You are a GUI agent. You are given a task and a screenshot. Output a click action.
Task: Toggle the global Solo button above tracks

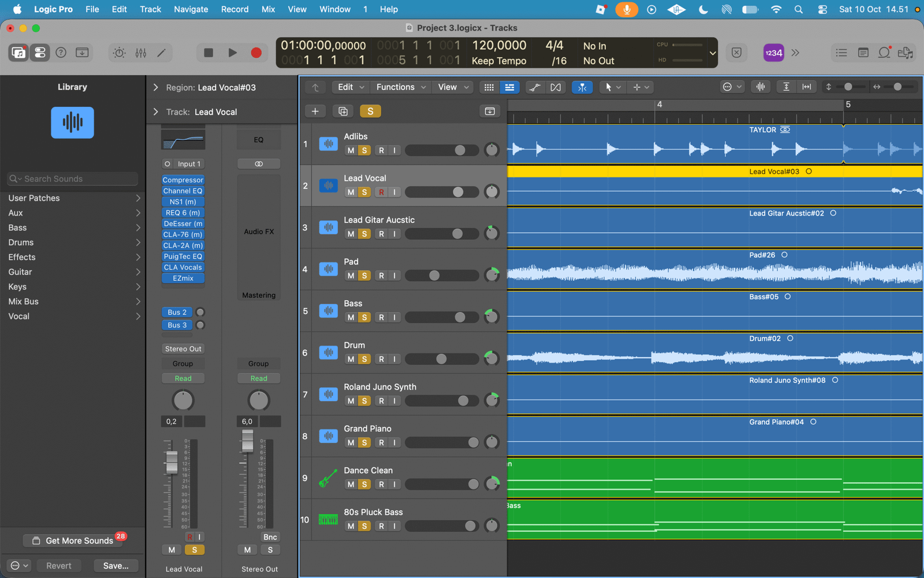pos(370,111)
